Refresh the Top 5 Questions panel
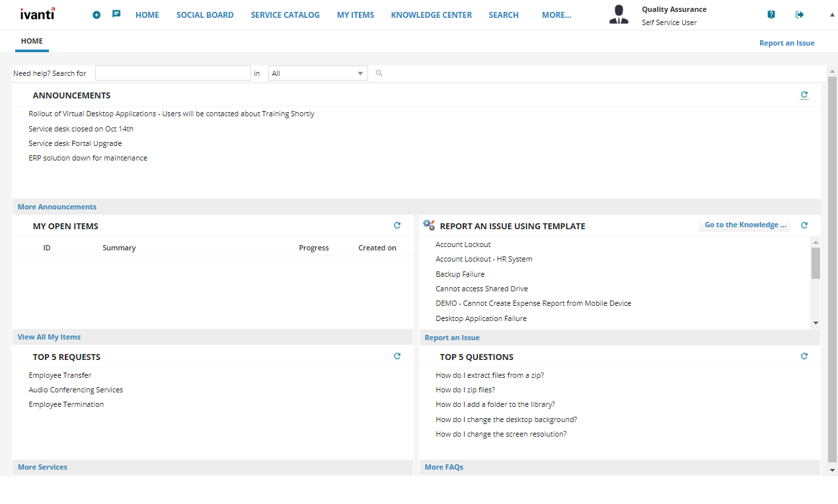The image size is (838, 504). tap(804, 355)
